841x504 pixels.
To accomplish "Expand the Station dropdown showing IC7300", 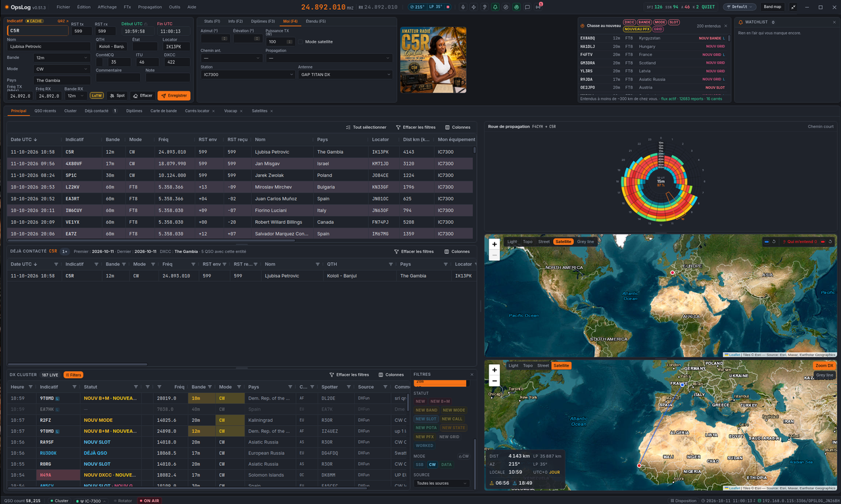I will tap(248, 75).
